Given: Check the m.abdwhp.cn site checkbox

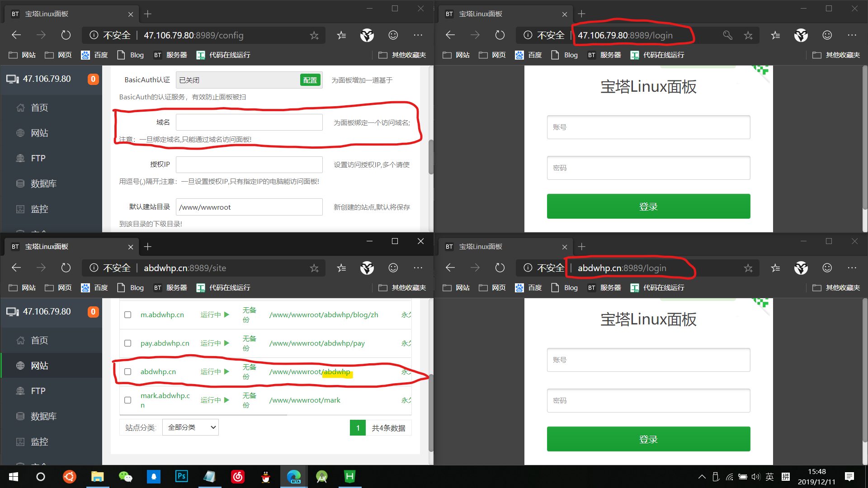Looking at the screenshot, I should pos(128,314).
